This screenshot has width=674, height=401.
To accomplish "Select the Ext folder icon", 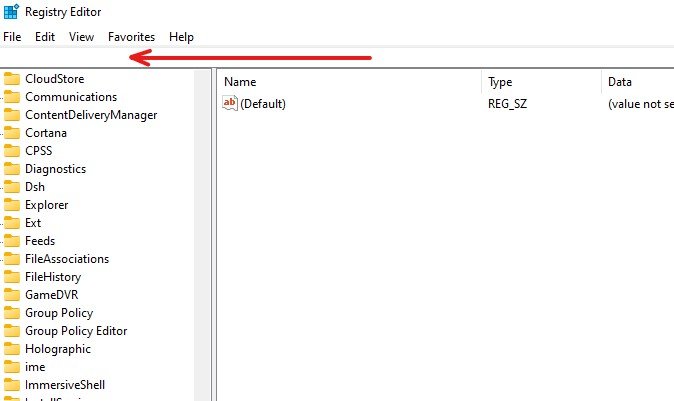I will tap(12, 223).
